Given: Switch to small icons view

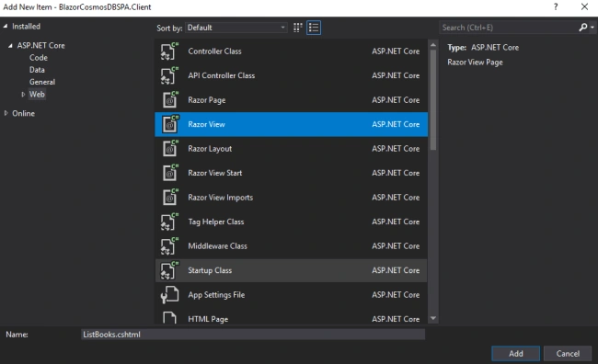Looking at the screenshot, I should (x=298, y=28).
